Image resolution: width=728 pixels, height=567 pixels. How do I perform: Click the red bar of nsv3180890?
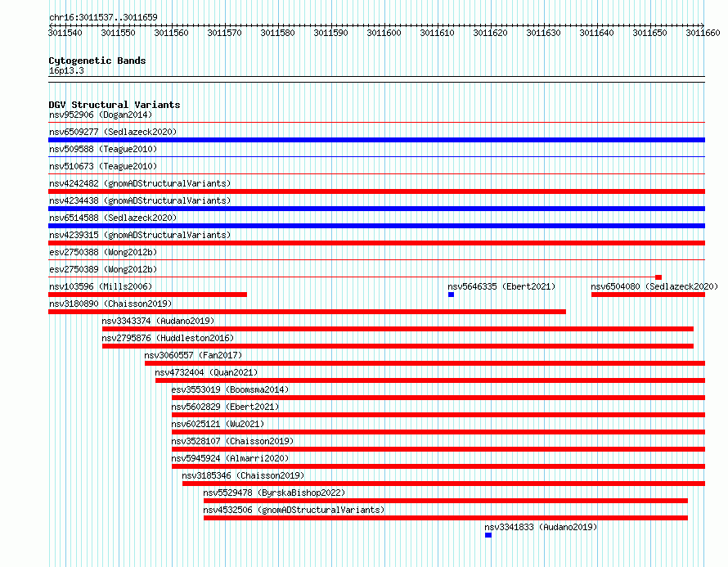point(307,312)
